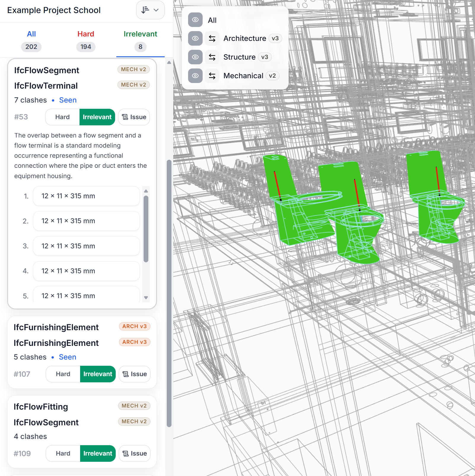Hide the Architecture model with eye icon
This screenshot has height=476, width=475.
coord(195,39)
